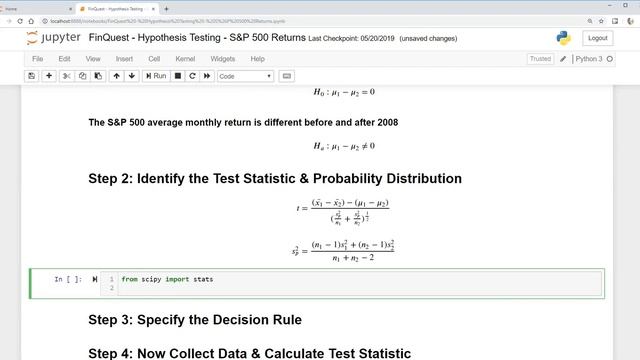
Task: Click the browser forward arrow
Action: click(x=9, y=21)
